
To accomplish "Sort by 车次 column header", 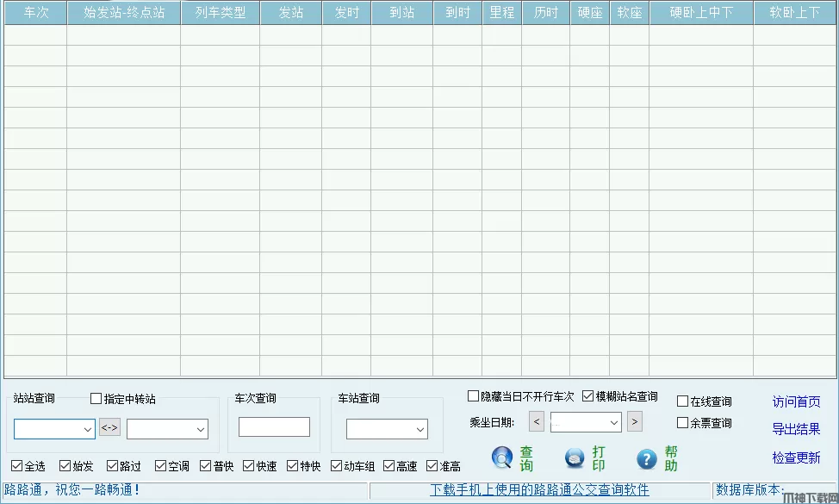I will (35, 13).
